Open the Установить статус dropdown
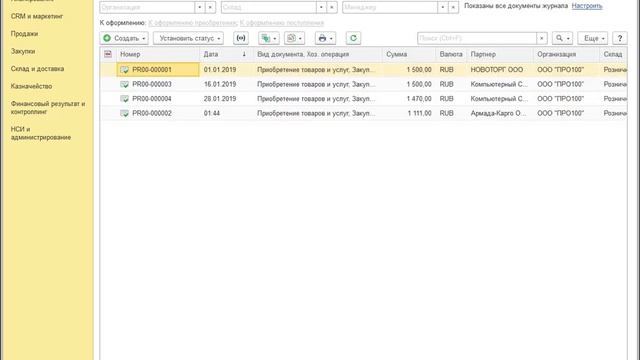Screen dimensions: 640x360 (x=188, y=38)
